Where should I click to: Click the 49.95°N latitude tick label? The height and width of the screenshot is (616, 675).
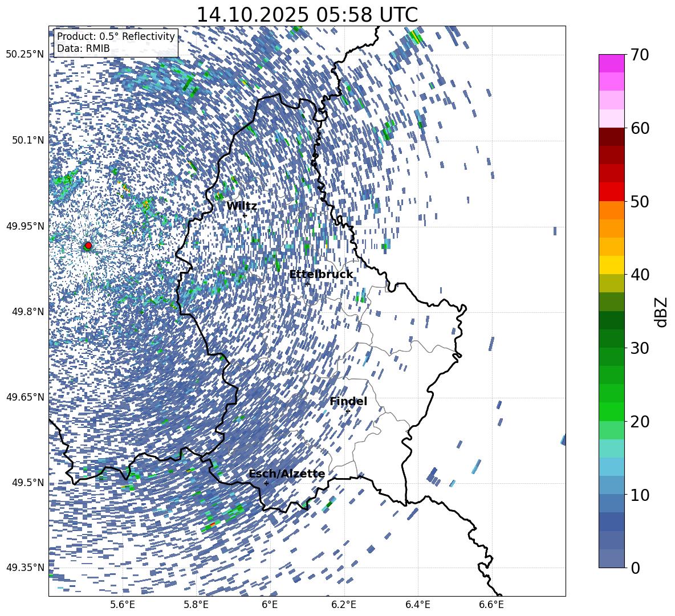click(x=26, y=226)
